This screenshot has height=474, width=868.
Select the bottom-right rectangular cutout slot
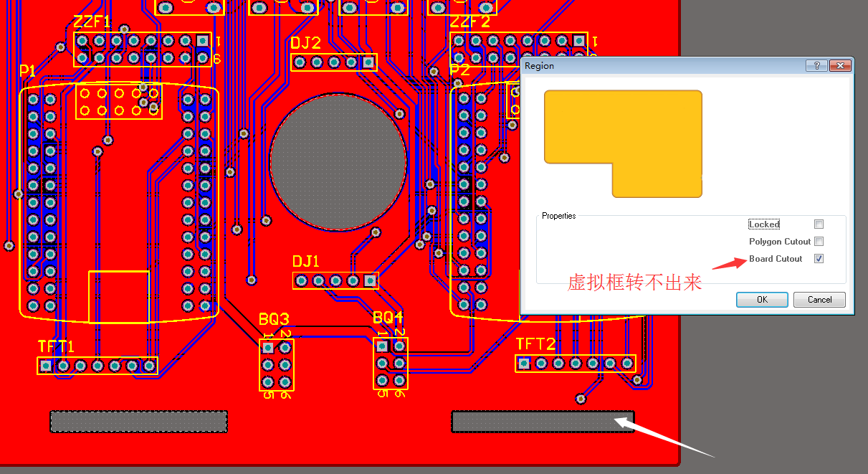(x=542, y=422)
